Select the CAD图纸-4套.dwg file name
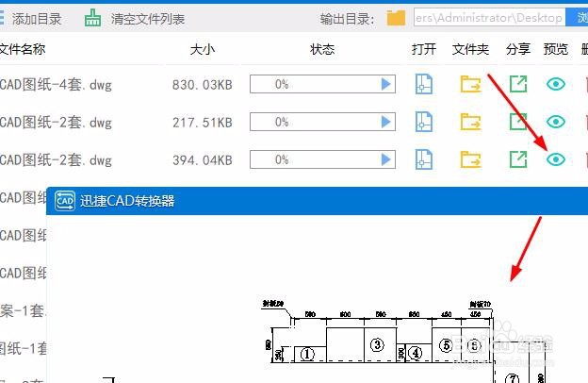 pos(56,85)
